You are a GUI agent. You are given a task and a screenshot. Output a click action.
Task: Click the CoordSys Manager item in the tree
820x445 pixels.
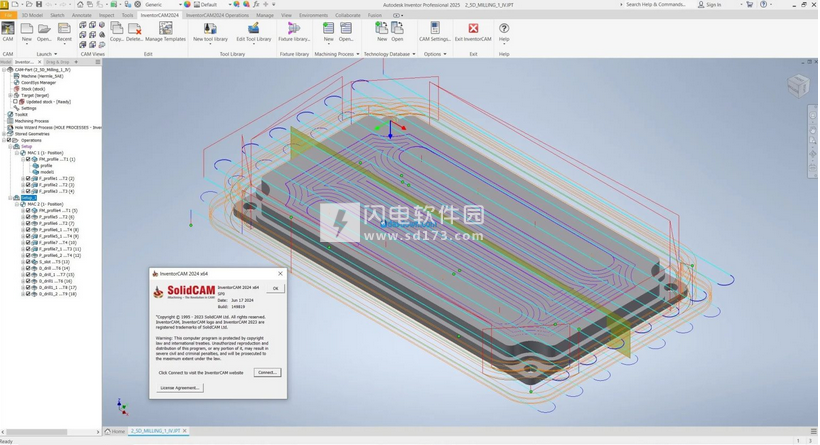click(35, 83)
